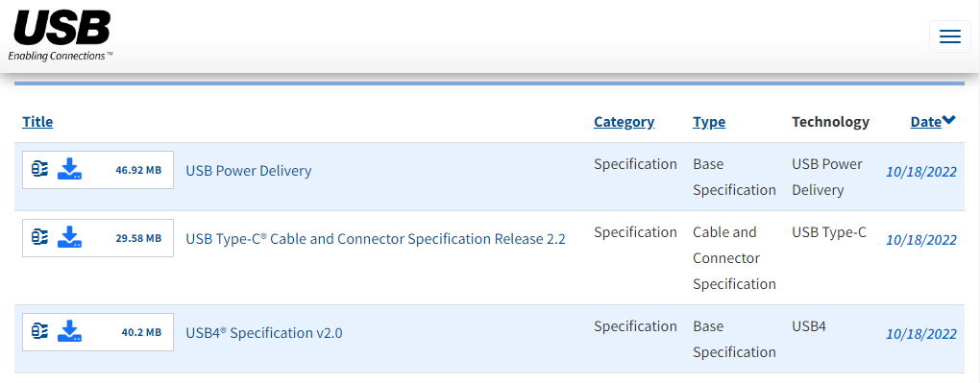This screenshot has width=980, height=383.
Task: Sort by the Date column header
Action: (925, 122)
